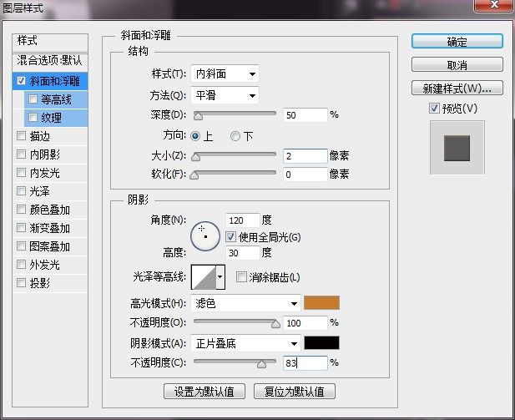Click the 高度 field showing 30
Image resolution: width=515 pixels, height=420 pixels.
coord(243,253)
